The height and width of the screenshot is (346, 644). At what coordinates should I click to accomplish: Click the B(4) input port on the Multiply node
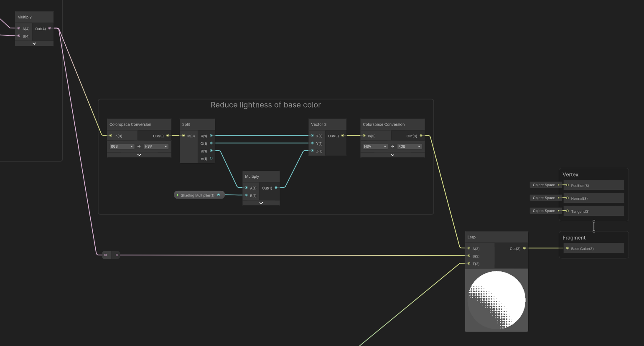[18, 36]
